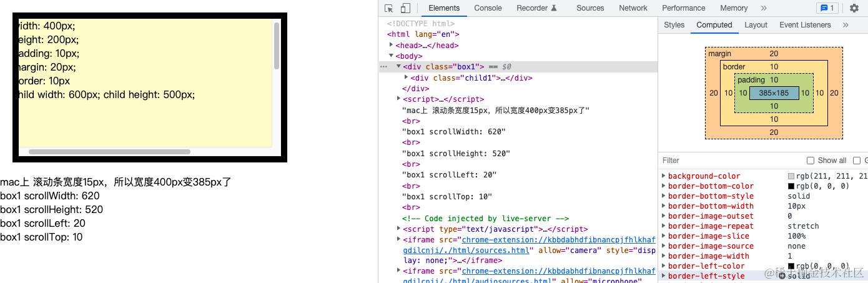Image resolution: width=868 pixels, height=283 pixels.
Task: Expand the border-bottom-color property
Action: [664, 186]
